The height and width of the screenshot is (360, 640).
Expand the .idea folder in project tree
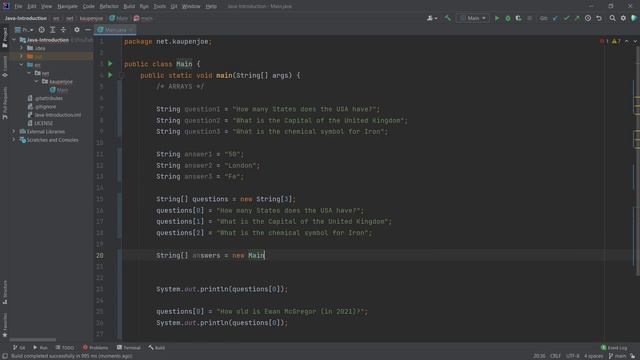point(22,48)
